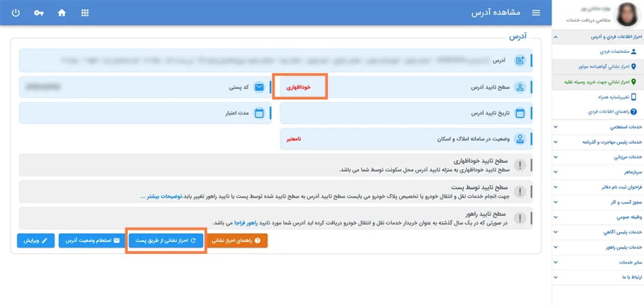The height and width of the screenshot is (306, 644).
Task: Open the راهور فراجا link
Action: tap(245, 223)
